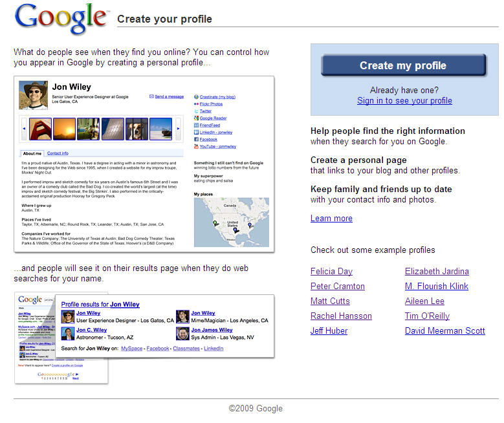This screenshot has width=504, height=423.
Task: Open Felicia Day's example profile
Action: [331, 271]
